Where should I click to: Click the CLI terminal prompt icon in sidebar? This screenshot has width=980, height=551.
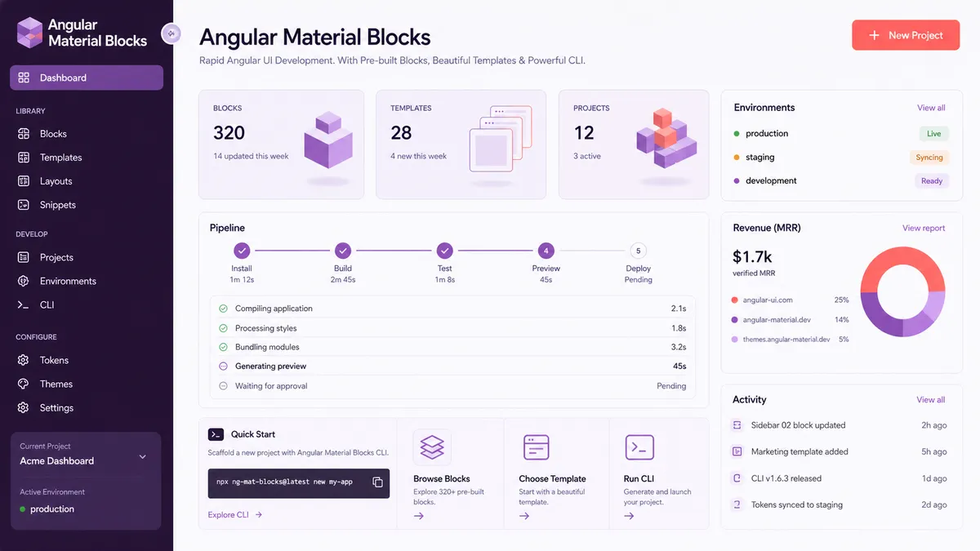pyautogui.click(x=24, y=304)
